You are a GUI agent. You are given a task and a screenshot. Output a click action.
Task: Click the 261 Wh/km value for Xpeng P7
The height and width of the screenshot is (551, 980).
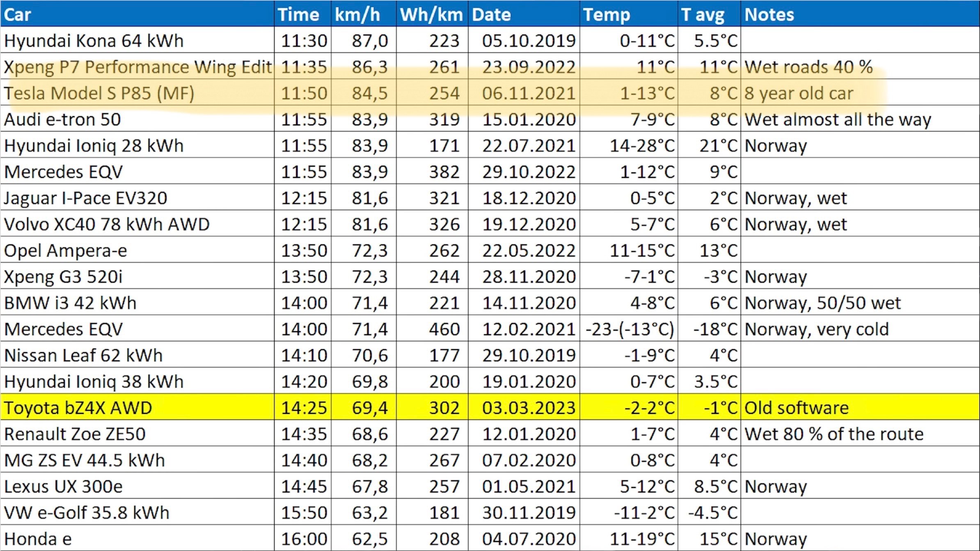point(432,67)
